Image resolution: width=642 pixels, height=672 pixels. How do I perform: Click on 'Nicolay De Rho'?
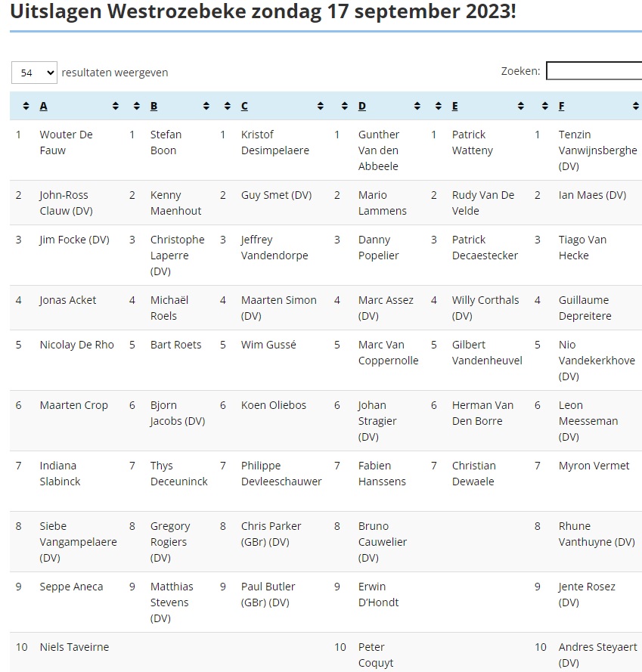coord(77,345)
